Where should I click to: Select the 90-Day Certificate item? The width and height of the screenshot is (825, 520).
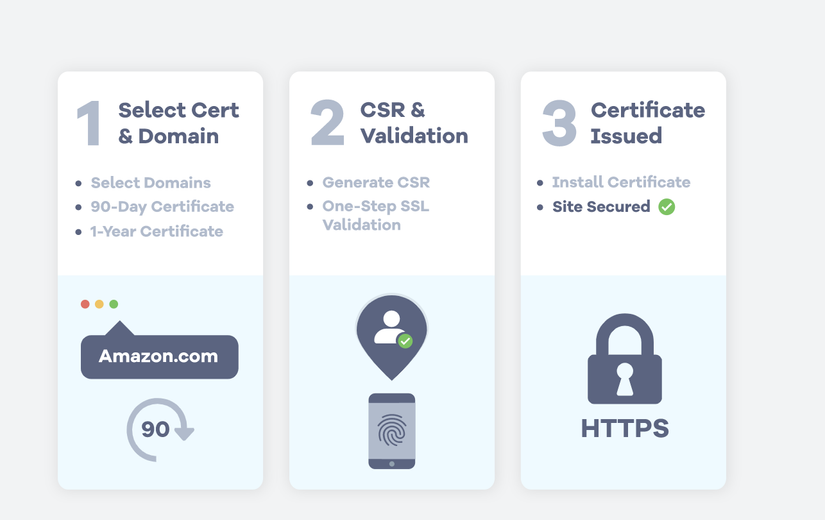[x=162, y=207]
